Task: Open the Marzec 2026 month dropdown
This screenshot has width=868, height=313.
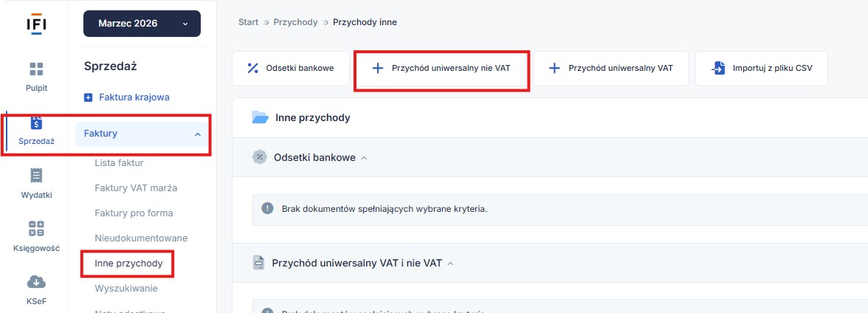Action: tap(142, 24)
